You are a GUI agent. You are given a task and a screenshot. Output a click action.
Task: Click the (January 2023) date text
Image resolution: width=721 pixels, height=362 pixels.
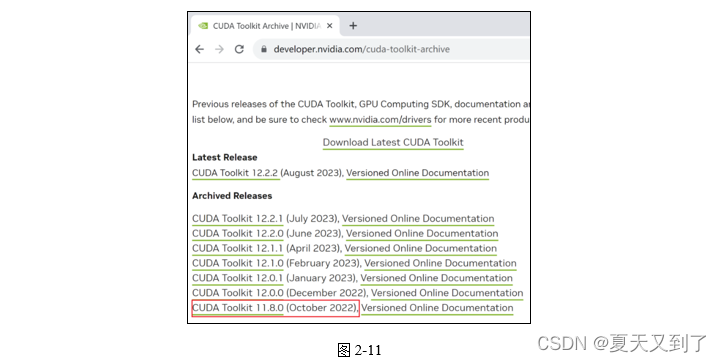tap(321, 278)
